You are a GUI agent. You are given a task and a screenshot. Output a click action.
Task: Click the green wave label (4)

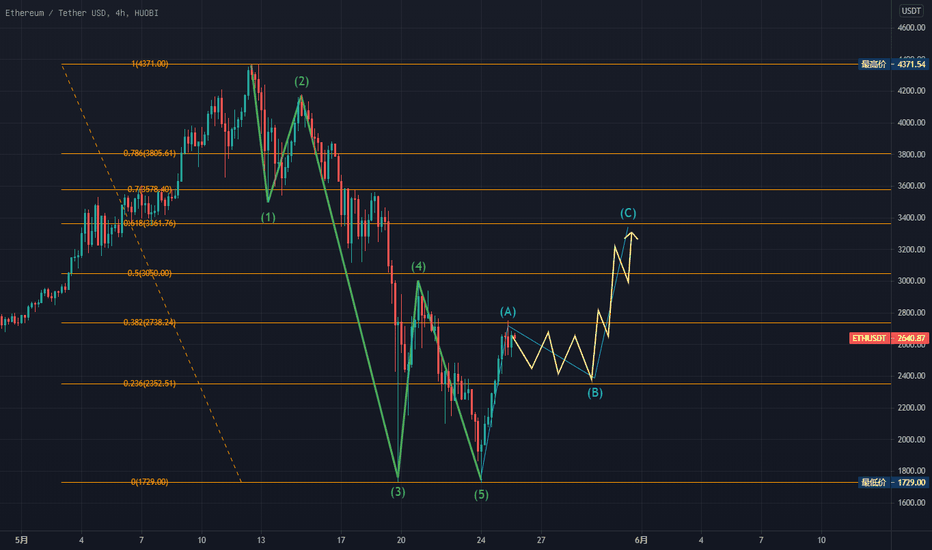[x=418, y=266]
